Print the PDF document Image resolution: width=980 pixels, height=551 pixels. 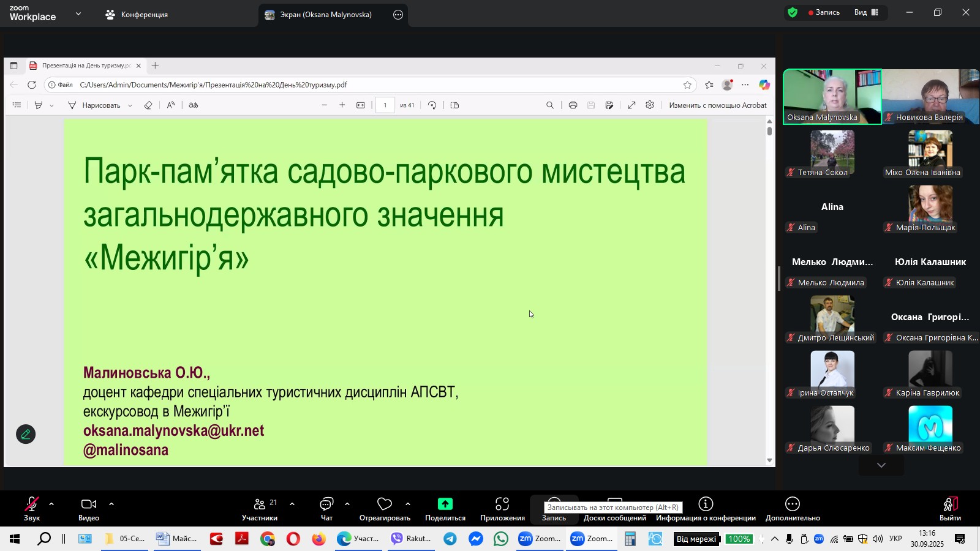click(x=573, y=105)
